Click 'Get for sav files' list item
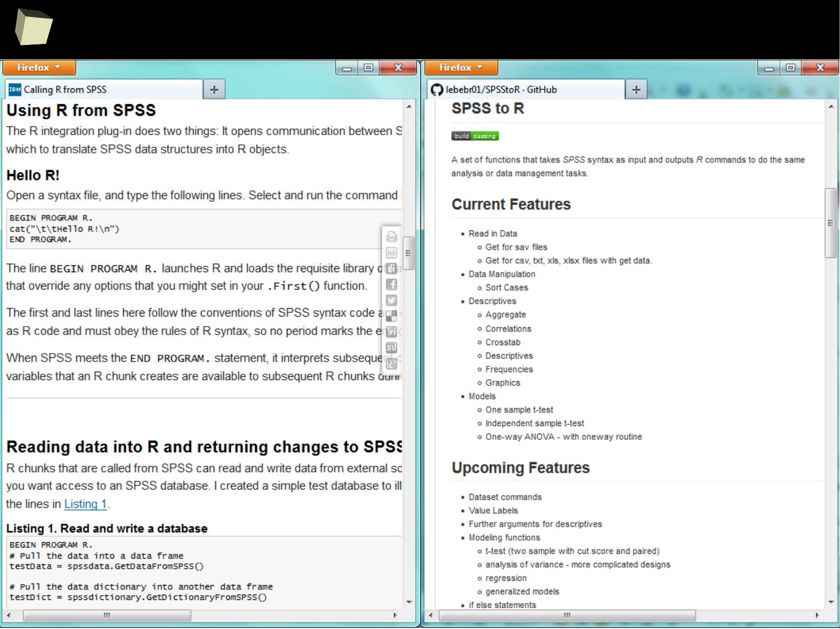Viewport: 840px width, 629px height. click(x=516, y=247)
